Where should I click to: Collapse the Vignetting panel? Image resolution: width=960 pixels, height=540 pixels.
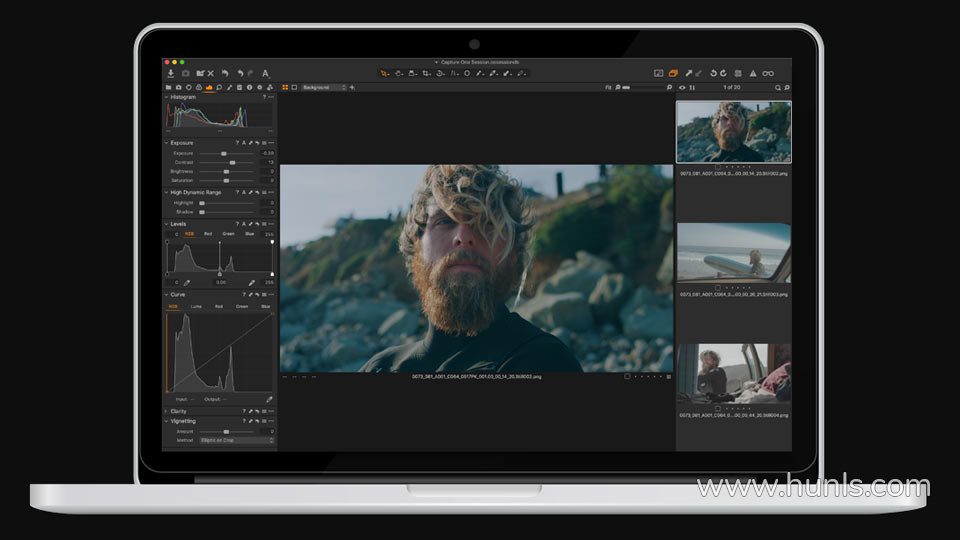point(166,421)
